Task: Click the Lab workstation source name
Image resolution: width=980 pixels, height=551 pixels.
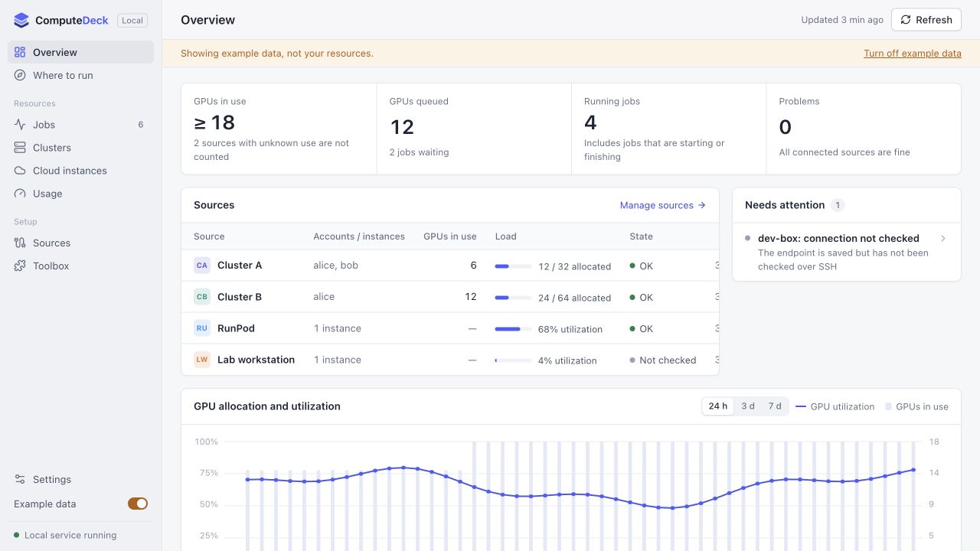Action: click(x=256, y=360)
